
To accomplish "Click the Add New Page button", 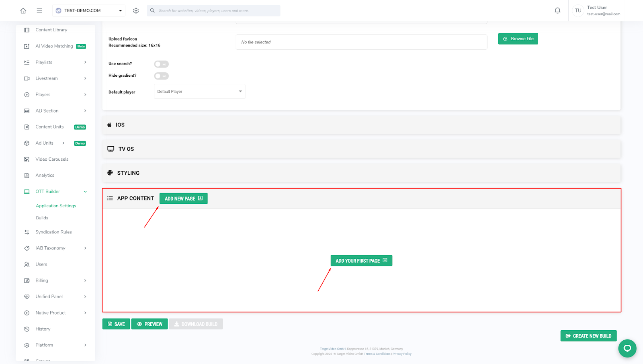I will (x=183, y=198).
